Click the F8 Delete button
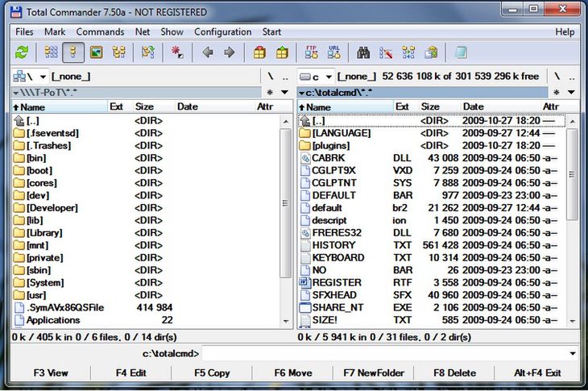The image size is (588, 391). 454,373
